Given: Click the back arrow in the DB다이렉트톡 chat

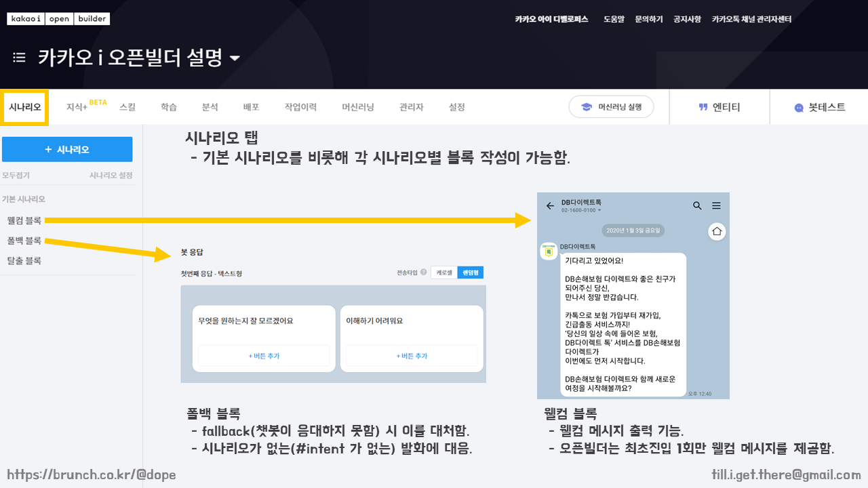Looking at the screenshot, I should [x=550, y=206].
